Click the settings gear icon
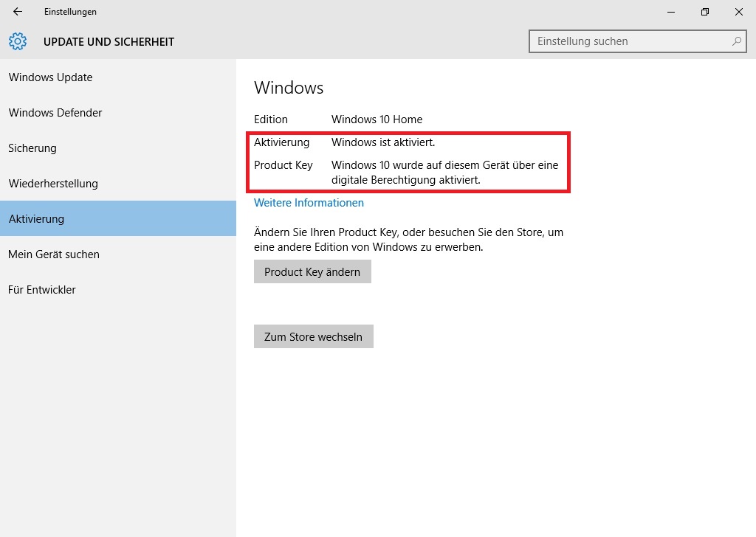 pos(18,41)
